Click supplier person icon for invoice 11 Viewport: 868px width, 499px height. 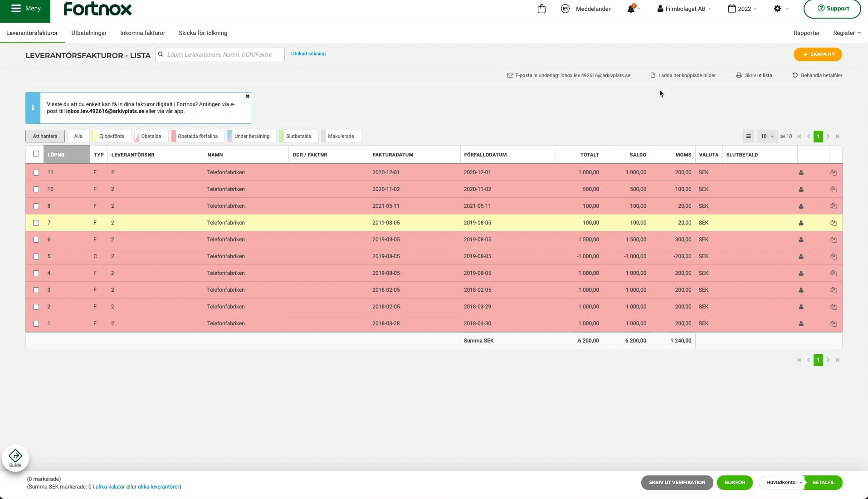[801, 172]
